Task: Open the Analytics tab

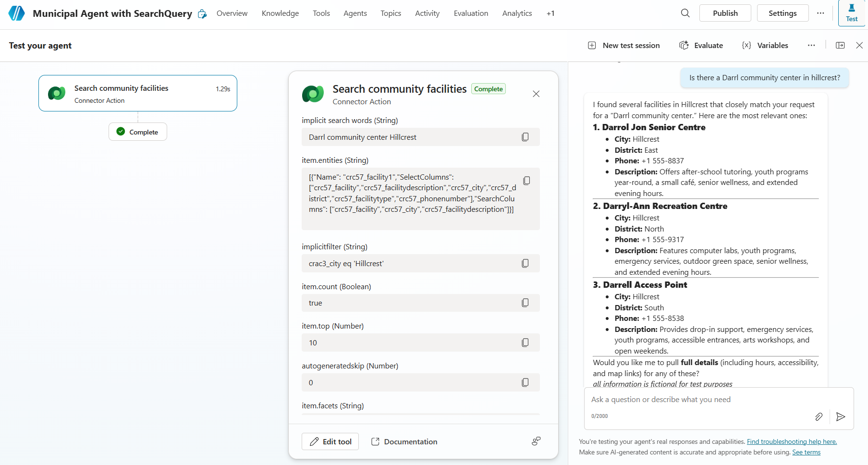Action: [517, 13]
